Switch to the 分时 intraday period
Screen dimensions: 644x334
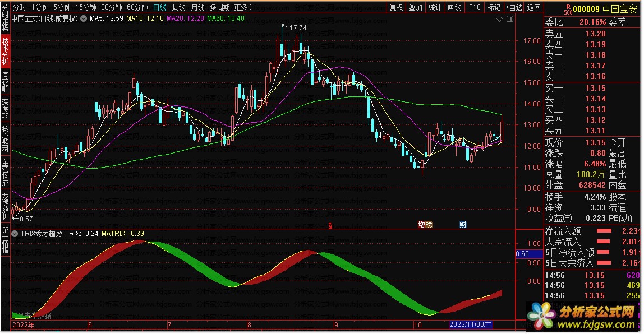tap(19, 7)
